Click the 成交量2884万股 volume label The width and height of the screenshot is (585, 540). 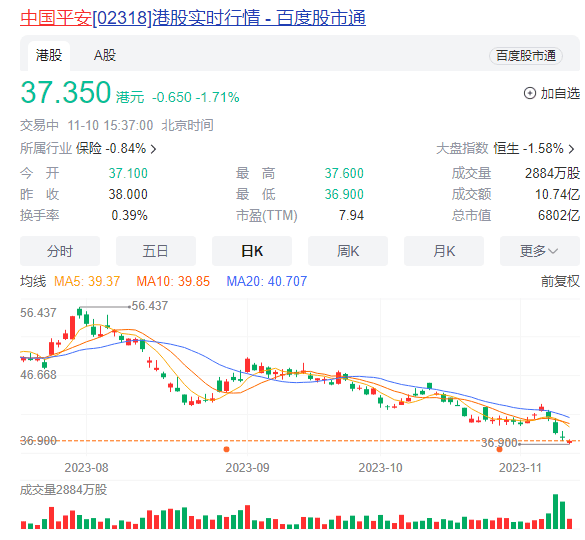(63, 490)
